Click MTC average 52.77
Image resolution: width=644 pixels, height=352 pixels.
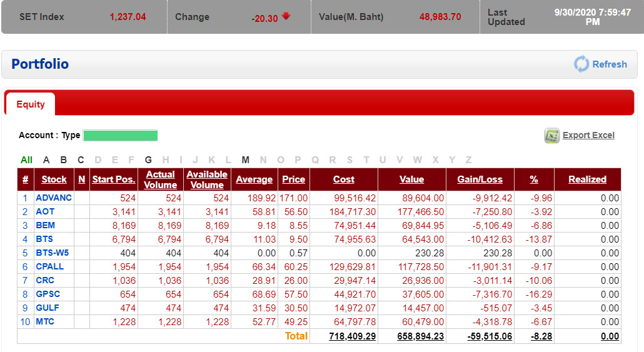point(264,322)
